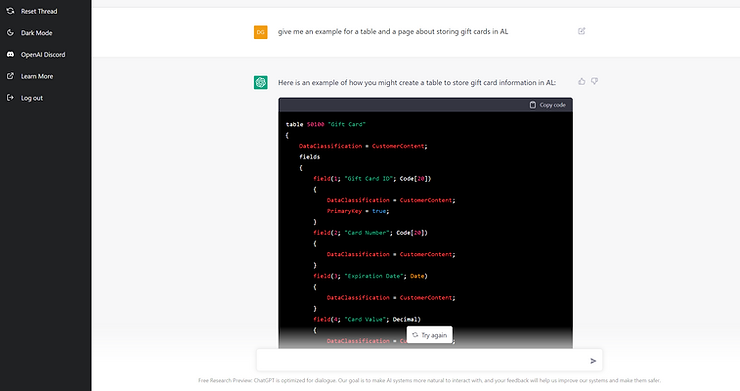Give a thumbs down to the response
The width and height of the screenshot is (740, 391).
coord(594,81)
